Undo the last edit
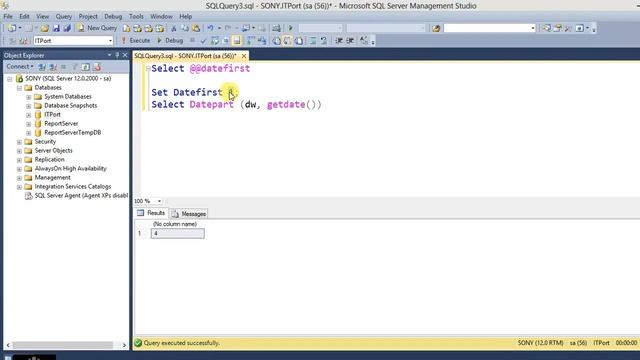 tap(210, 28)
